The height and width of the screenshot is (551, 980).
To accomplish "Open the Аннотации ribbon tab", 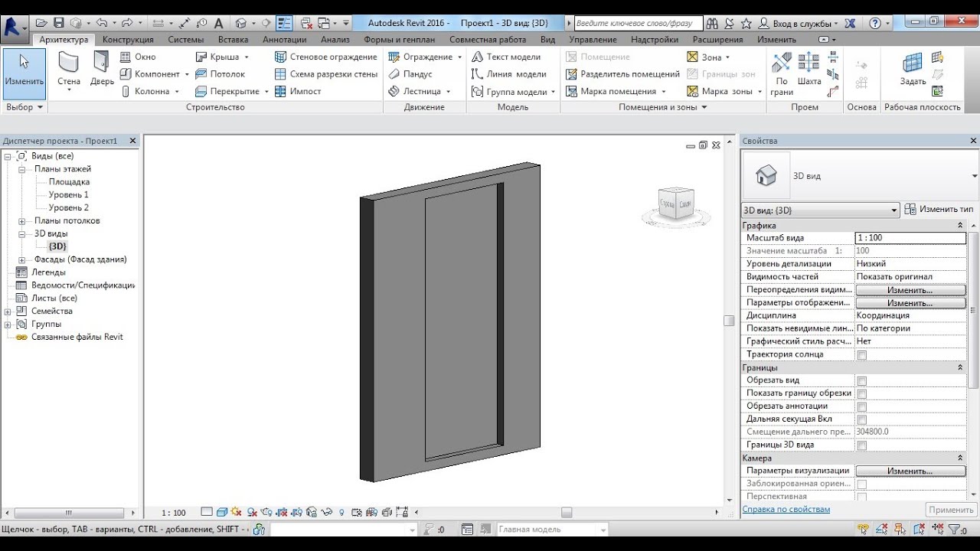I will [284, 39].
